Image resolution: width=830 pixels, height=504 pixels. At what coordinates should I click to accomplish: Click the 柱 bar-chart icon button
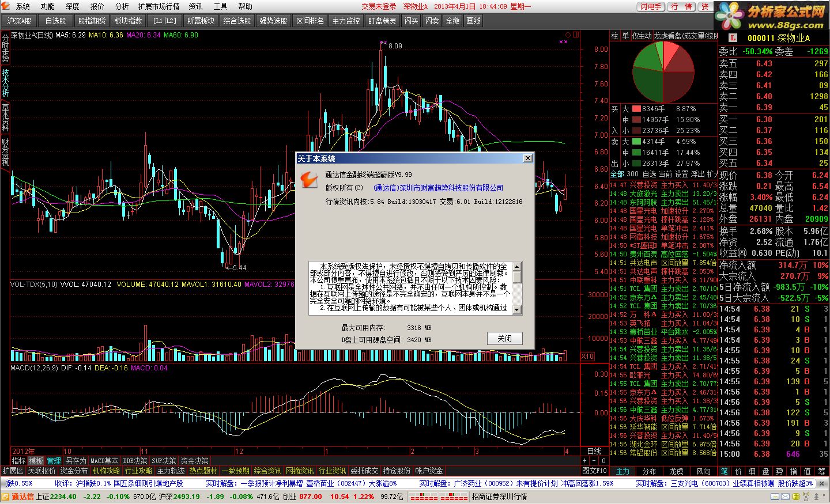tap(614, 36)
